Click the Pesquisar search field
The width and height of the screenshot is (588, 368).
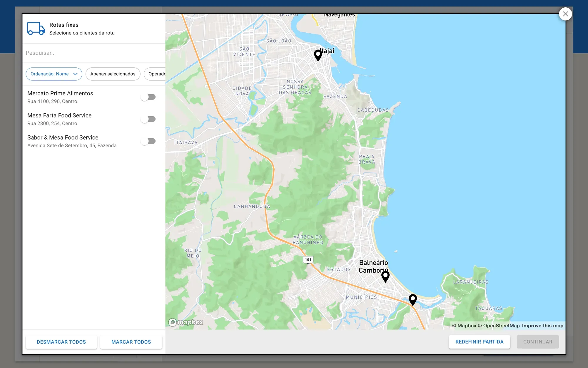(x=94, y=53)
